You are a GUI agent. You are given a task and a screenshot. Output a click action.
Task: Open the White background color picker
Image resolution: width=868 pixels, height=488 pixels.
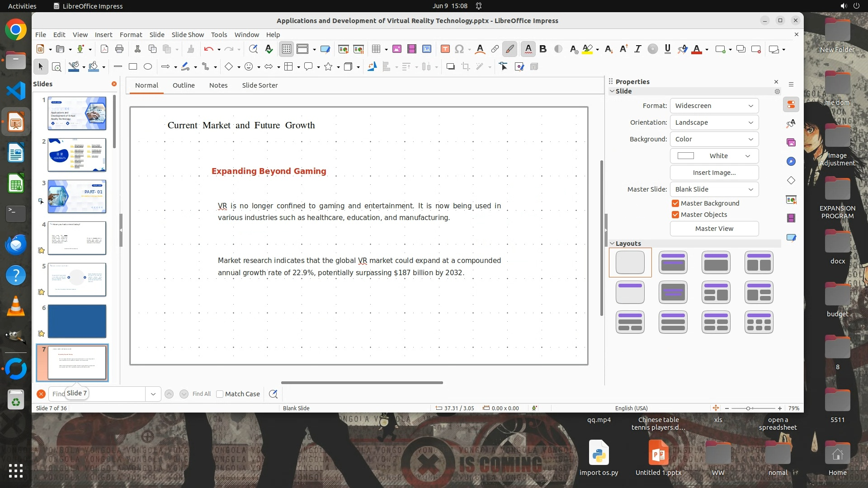point(714,156)
